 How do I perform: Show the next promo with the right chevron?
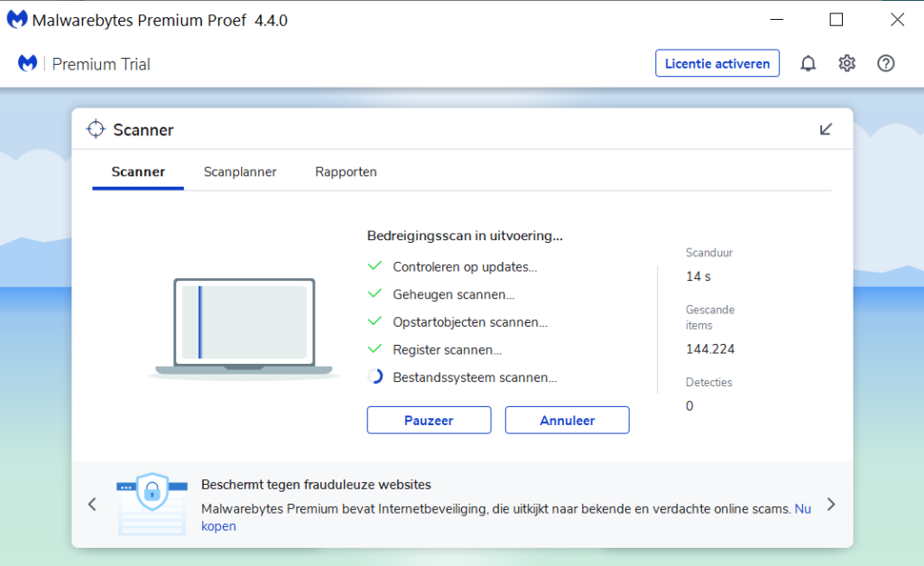click(831, 504)
